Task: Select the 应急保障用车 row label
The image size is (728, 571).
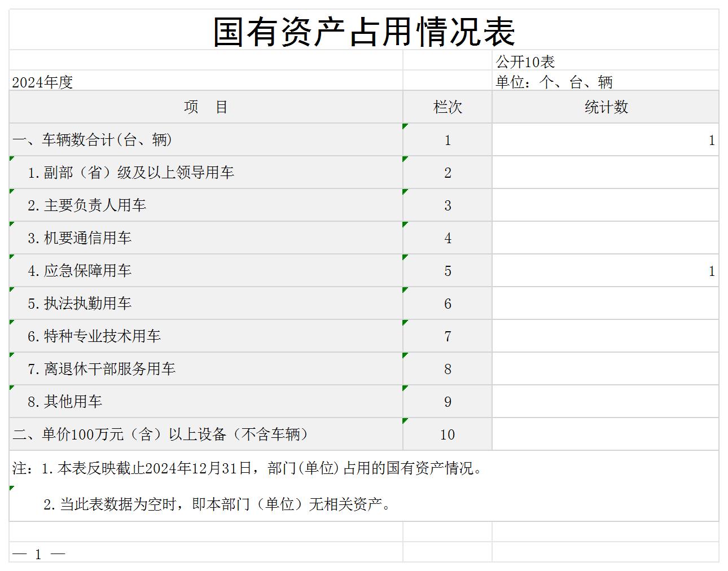Action: click(80, 271)
